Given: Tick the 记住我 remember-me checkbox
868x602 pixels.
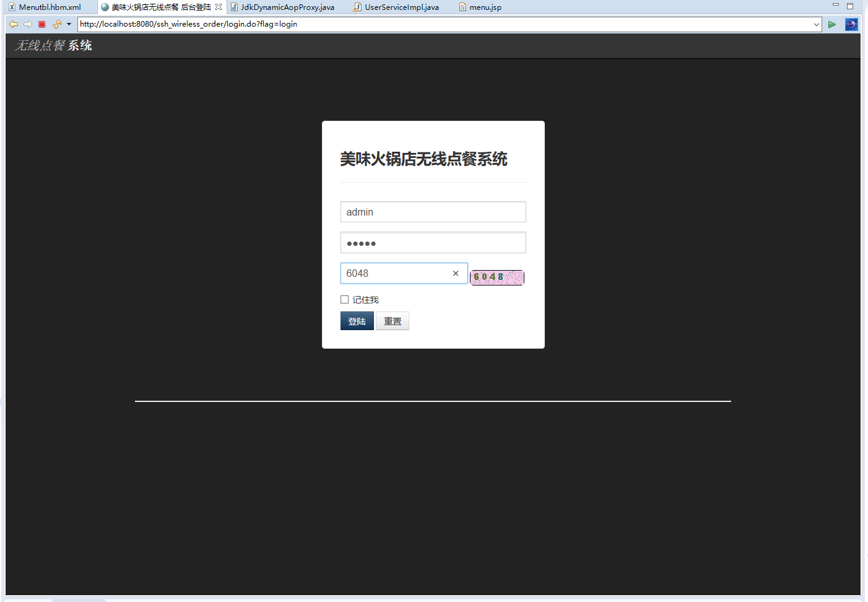Looking at the screenshot, I should click(345, 300).
